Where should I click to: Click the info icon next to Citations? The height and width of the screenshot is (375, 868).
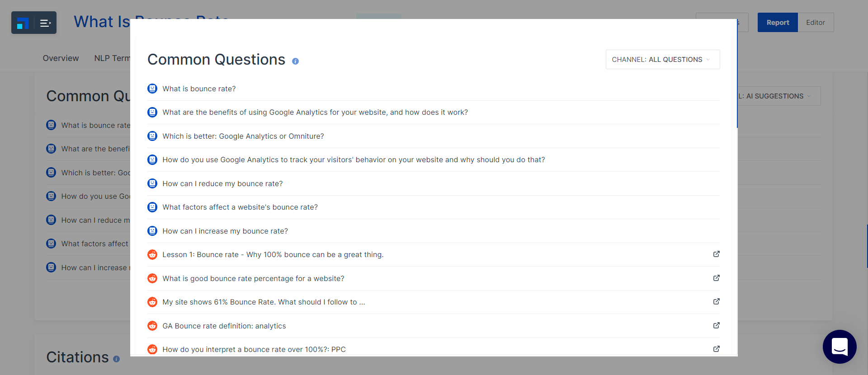(116, 359)
